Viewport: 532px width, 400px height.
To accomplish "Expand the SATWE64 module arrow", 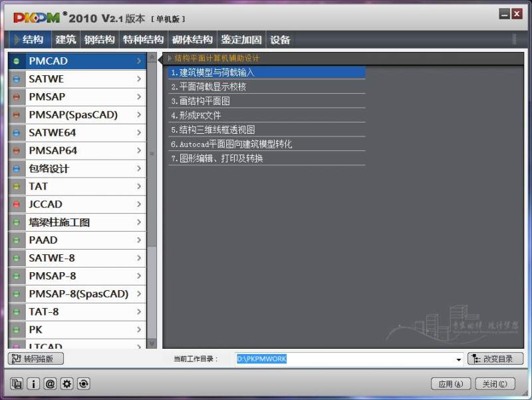I will [x=139, y=132].
